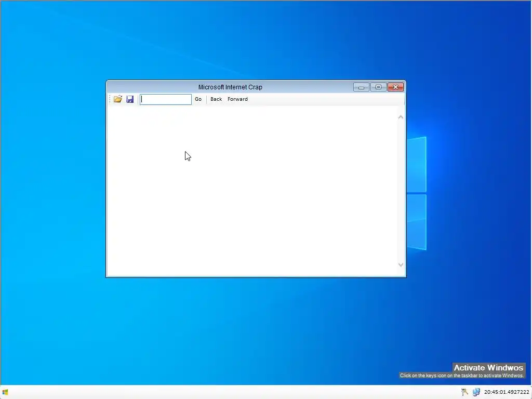This screenshot has height=399, width=532.
Task: Navigate Back in the browser
Action: pos(216,99)
